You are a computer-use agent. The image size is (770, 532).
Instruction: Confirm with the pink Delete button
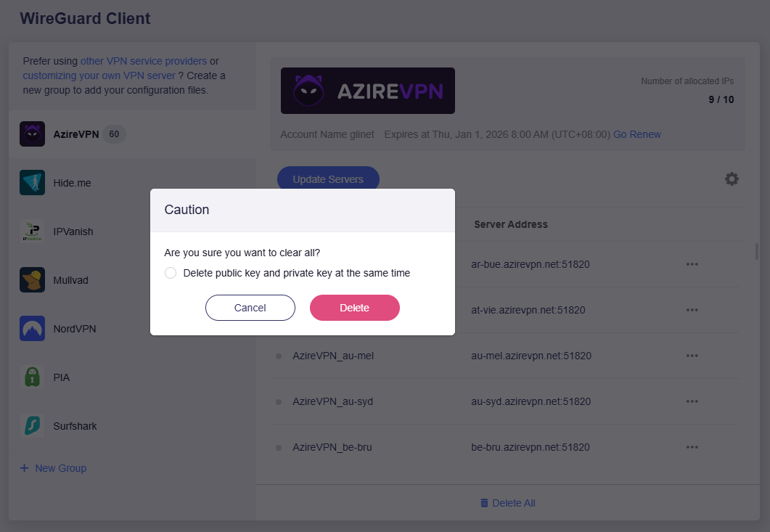click(x=354, y=308)
